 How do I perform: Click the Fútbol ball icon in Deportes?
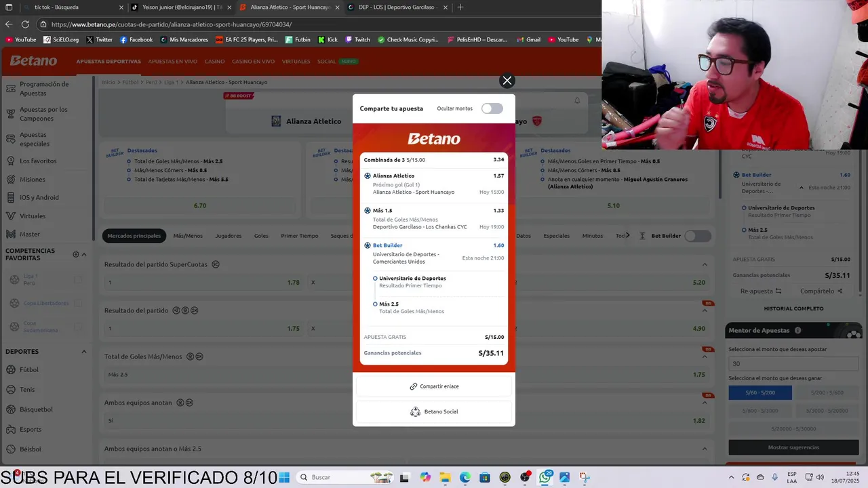pyautogui.click(x=11, y=370)
